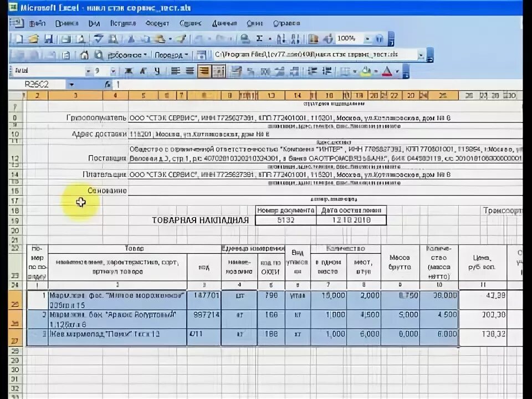Click the row 19 header
The width and height of the screenshot is (532, 399).
coord(16,221)
